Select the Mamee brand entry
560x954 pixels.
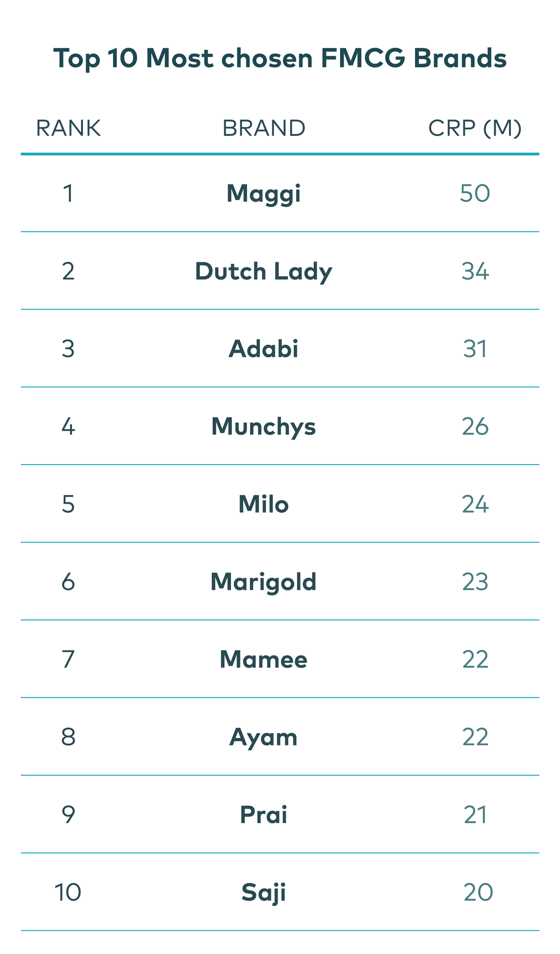(264, 660)
